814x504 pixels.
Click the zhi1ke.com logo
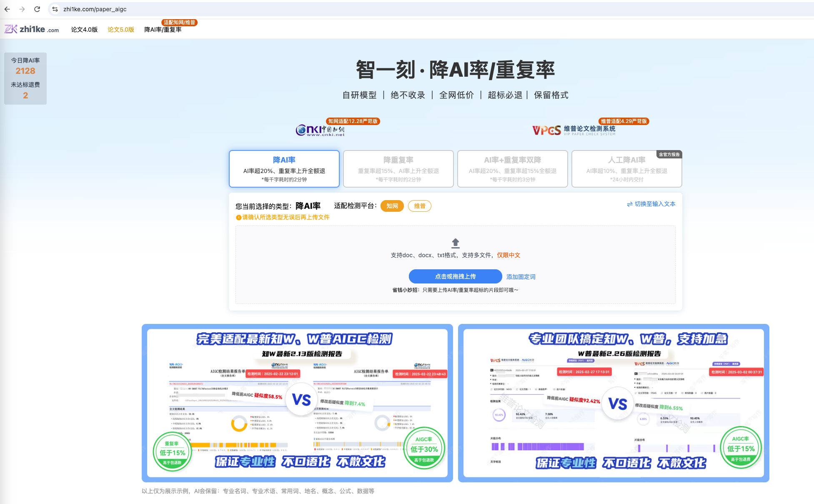(x=32, y=29)
